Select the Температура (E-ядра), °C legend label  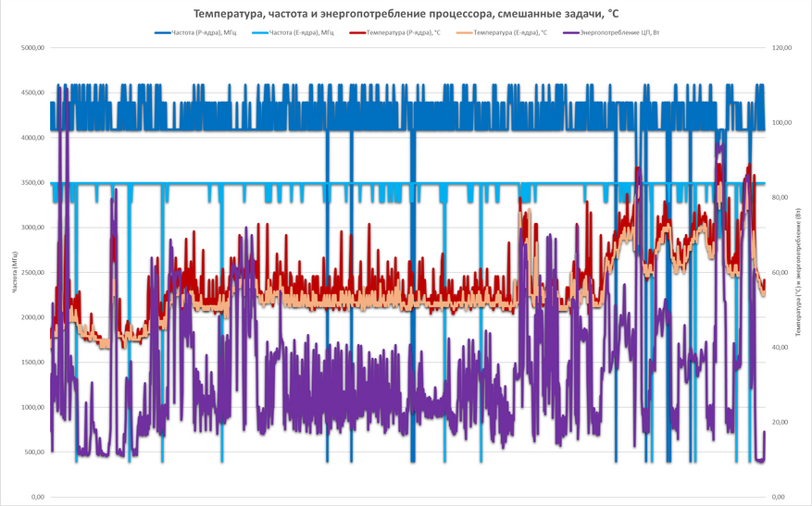(x=510, y=32)
